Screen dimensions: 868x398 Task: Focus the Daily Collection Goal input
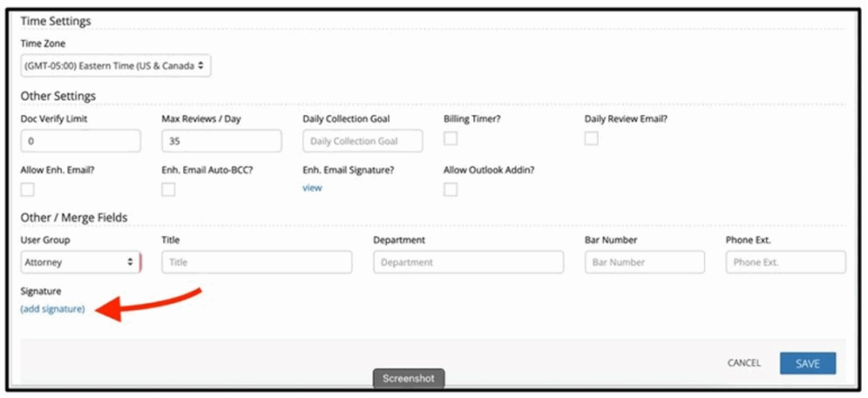click(x=362, y=141)
